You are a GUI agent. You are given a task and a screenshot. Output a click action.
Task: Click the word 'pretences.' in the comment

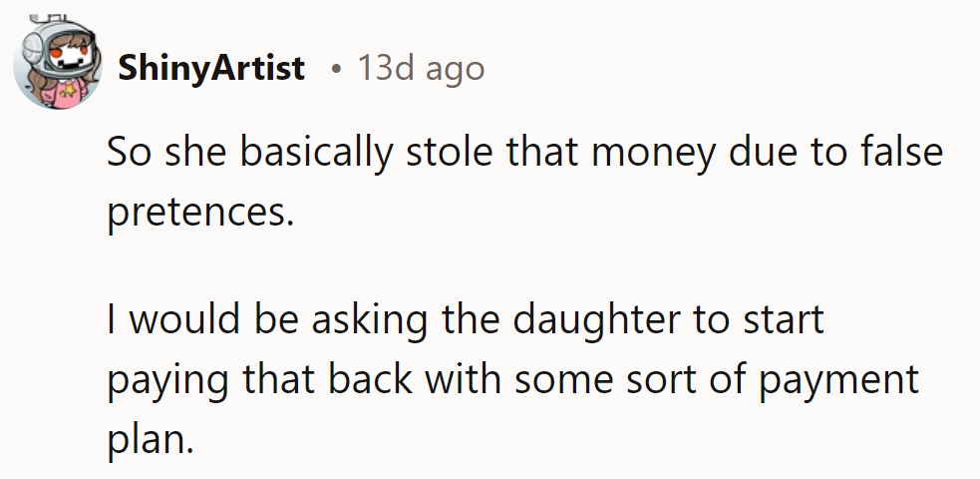pos(201,213)
